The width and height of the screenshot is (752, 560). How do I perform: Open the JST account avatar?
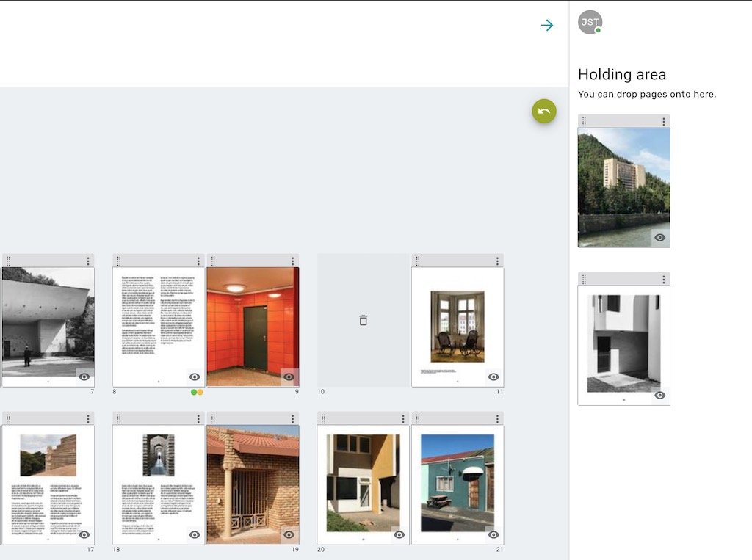[590, 22]
